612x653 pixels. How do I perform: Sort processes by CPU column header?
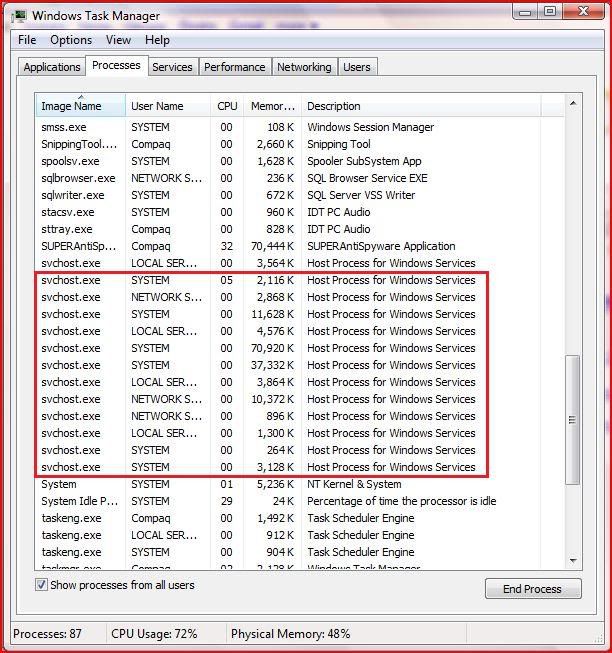(227, 106)
